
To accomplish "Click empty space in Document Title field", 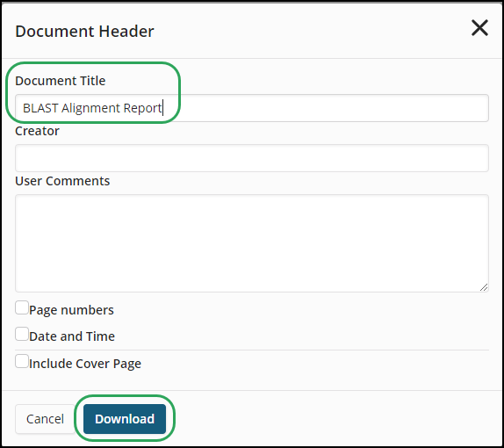I will (x=325, y=108).
